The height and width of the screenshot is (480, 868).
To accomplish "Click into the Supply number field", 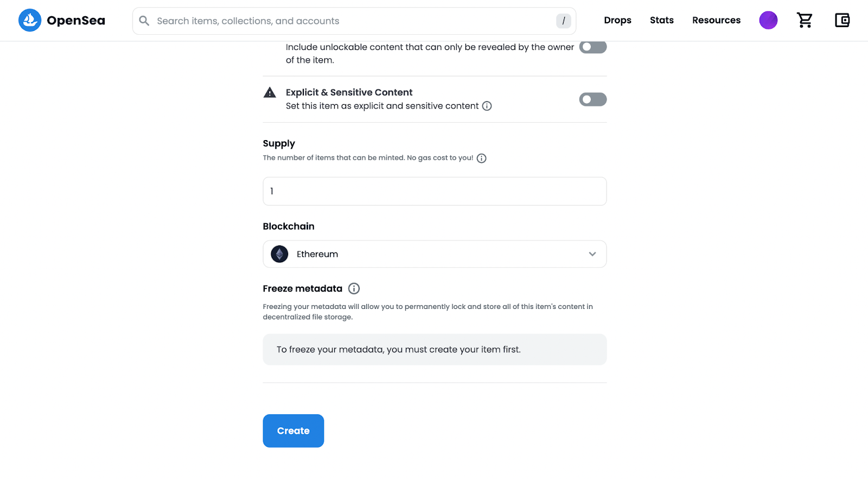I will [434, 191].
